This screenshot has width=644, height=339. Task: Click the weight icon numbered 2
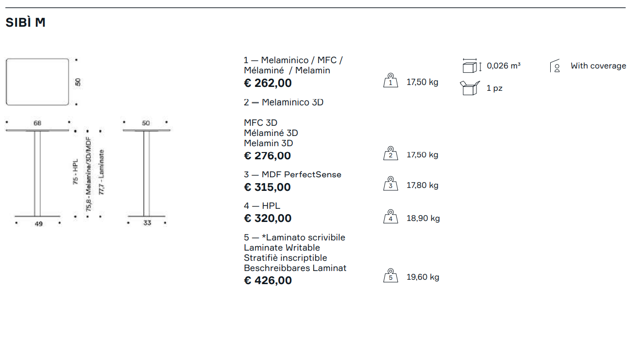pos(390,153)
